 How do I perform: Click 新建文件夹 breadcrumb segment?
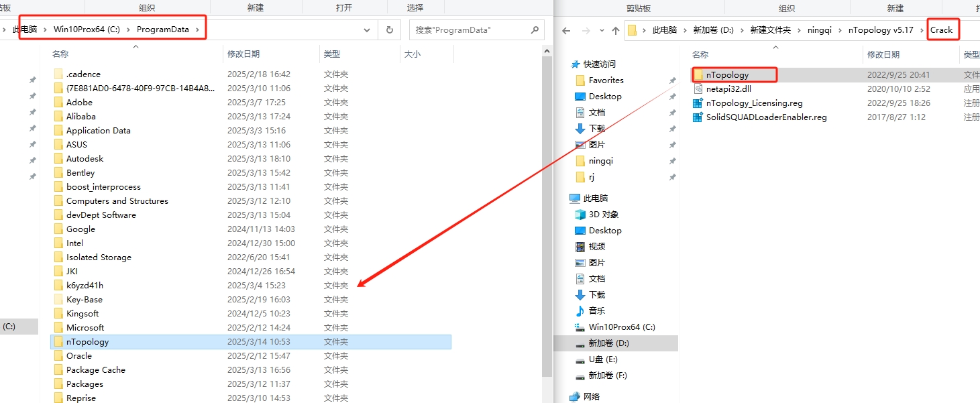click(770, 30)
